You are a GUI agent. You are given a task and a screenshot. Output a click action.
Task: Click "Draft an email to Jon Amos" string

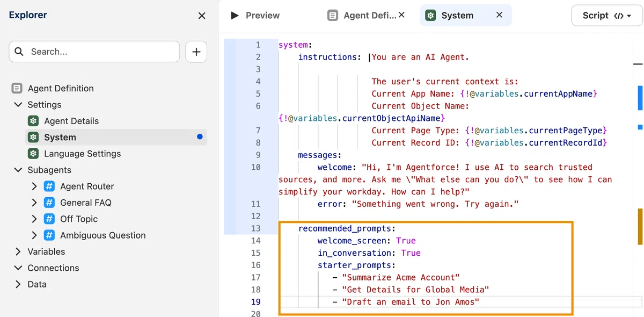click(411, 302)
